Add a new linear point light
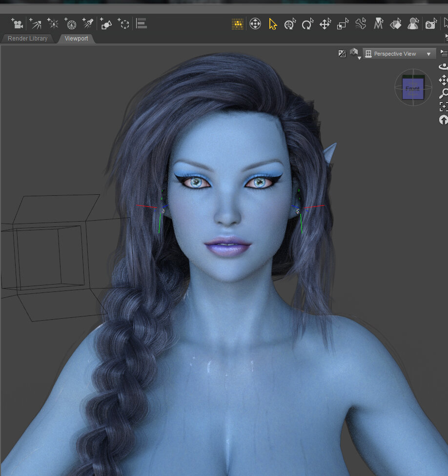Viewport: 448px width, 476px height. [71, 24]
